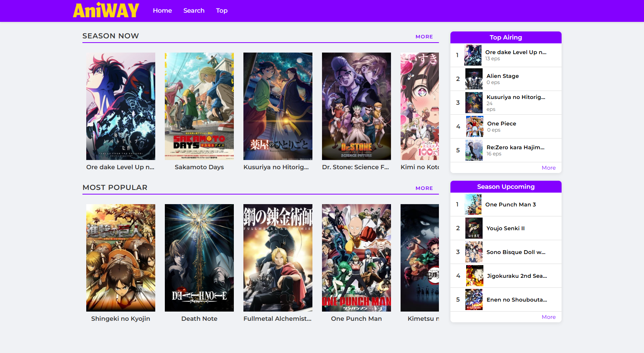Open the Top nav link
The width and height of the screenshot is (644, 353).
click(x=222, y=10)
